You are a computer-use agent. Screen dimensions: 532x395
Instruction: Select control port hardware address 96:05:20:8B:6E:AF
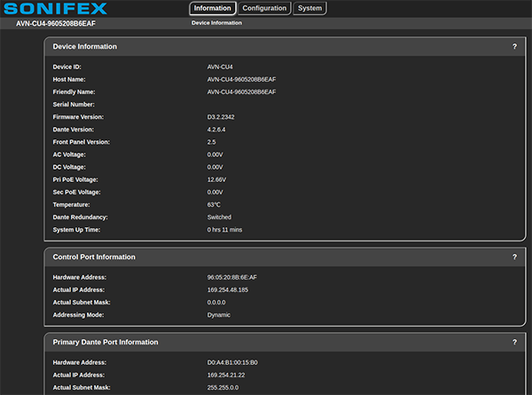coord(231,278)
